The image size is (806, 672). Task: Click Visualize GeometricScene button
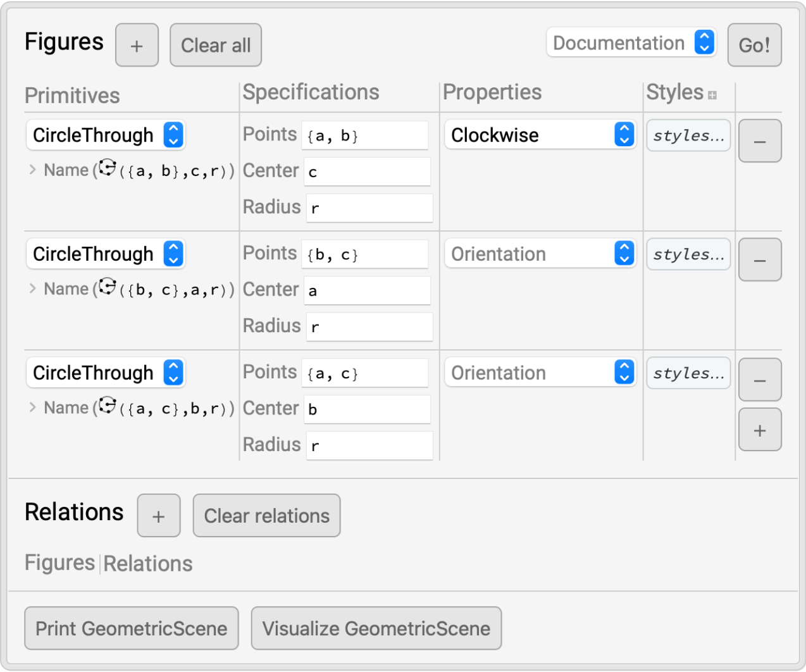(x=376, y=628)
